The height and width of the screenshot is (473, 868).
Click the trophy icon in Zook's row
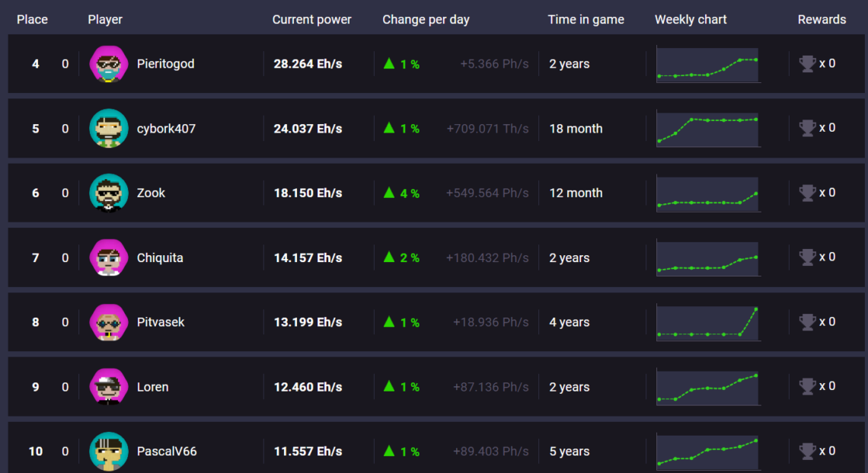pyautogui.click(x=807, y=193)
